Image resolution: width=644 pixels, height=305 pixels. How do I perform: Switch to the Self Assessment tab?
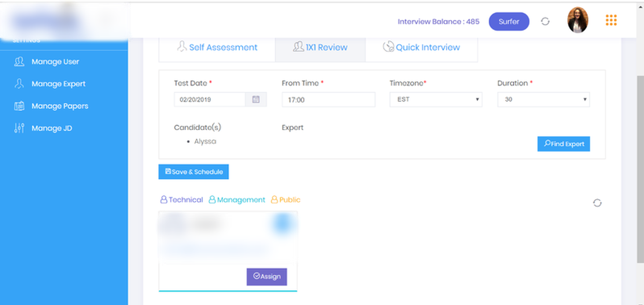(217, 47)
